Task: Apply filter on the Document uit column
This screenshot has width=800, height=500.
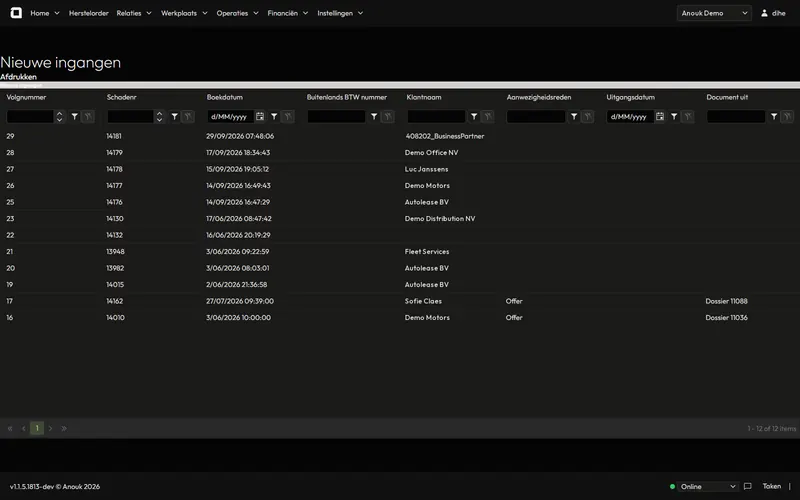Action: click(x=774, y=117)
